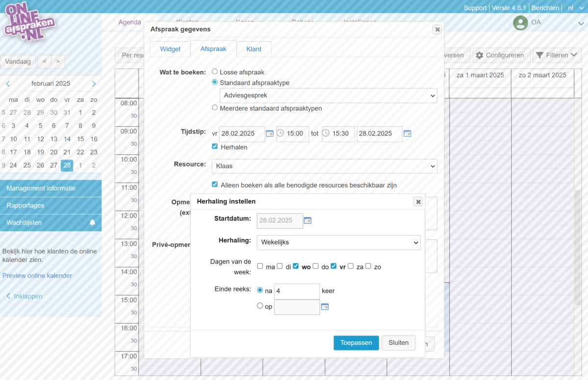Click the OA user avatar icon
The height and width of the screenshot is (380, 588).
(520, 23)
